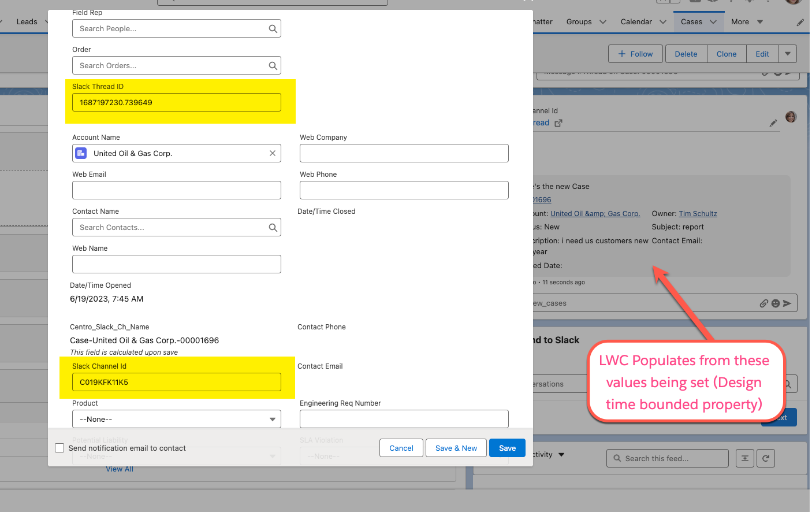Click '6/19/2023, 7:45 AM' date opened value
812x512 pixels.
pyautogui.click(x=107, y=299)
